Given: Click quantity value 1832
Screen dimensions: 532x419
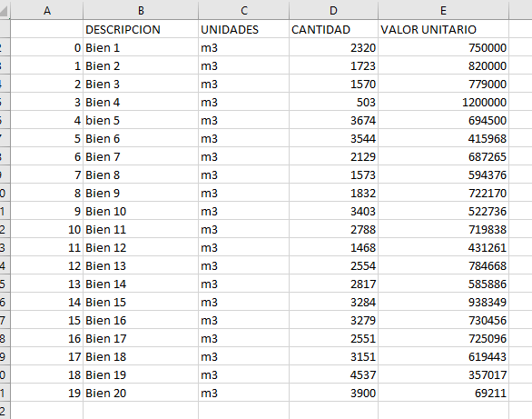Looking at the screenshot, I should click(333, 193).
